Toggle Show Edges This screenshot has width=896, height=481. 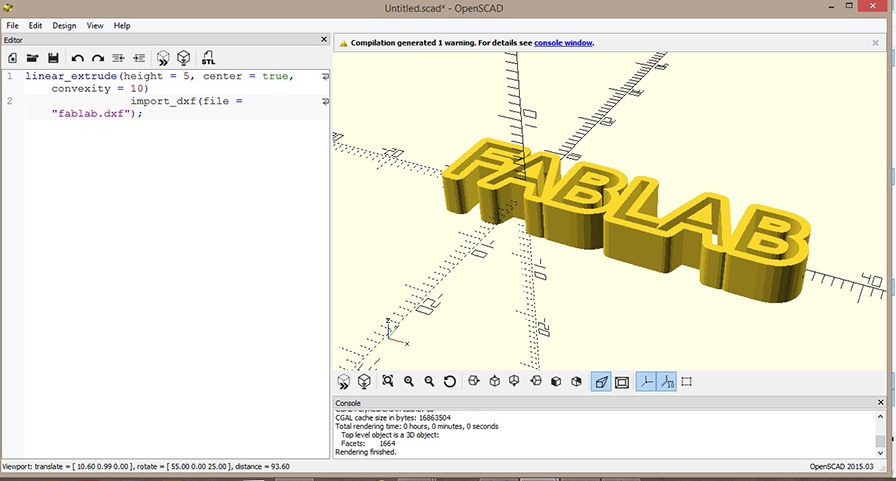687,382
